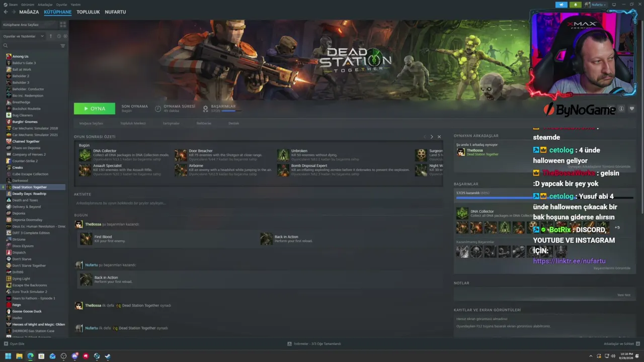Click TheBossa's Back in Action achievement icon

click(266, 239)
